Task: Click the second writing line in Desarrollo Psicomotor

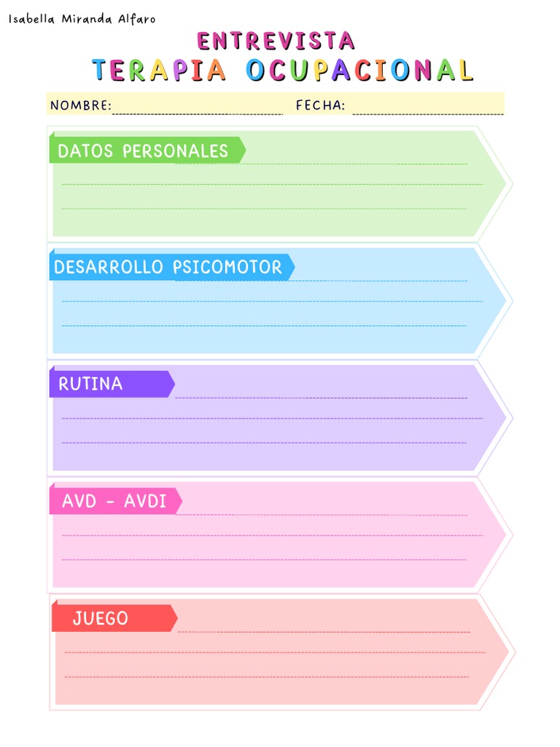Action: (x=272, y=301)
